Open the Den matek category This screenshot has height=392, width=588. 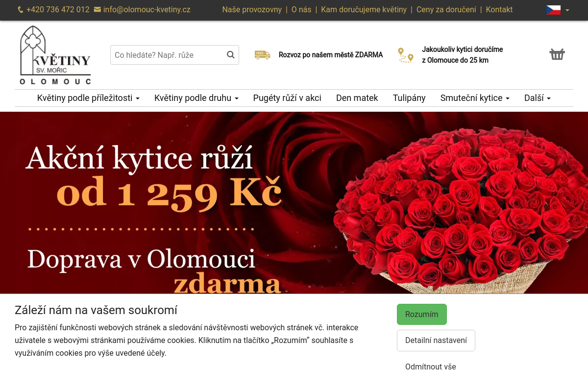click(357, 98)
